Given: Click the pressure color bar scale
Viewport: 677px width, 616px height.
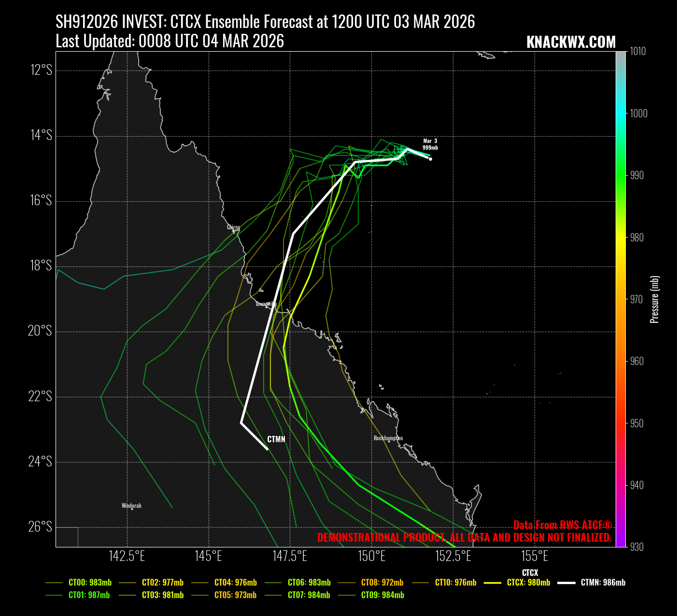Looking at the screenshot, I should tap(620, 299).
